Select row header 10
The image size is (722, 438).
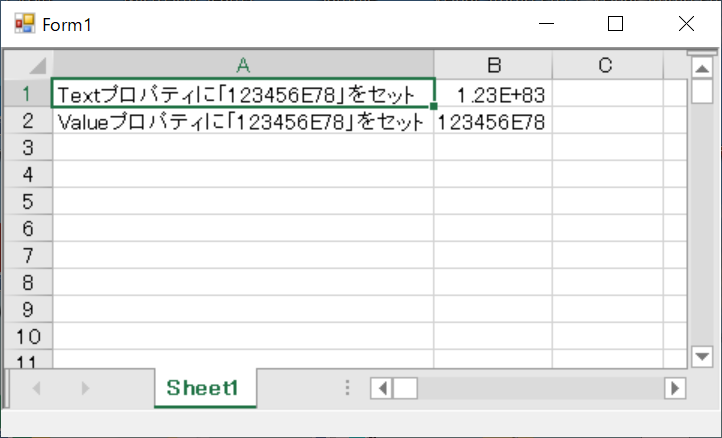click(x=28, y=336)
